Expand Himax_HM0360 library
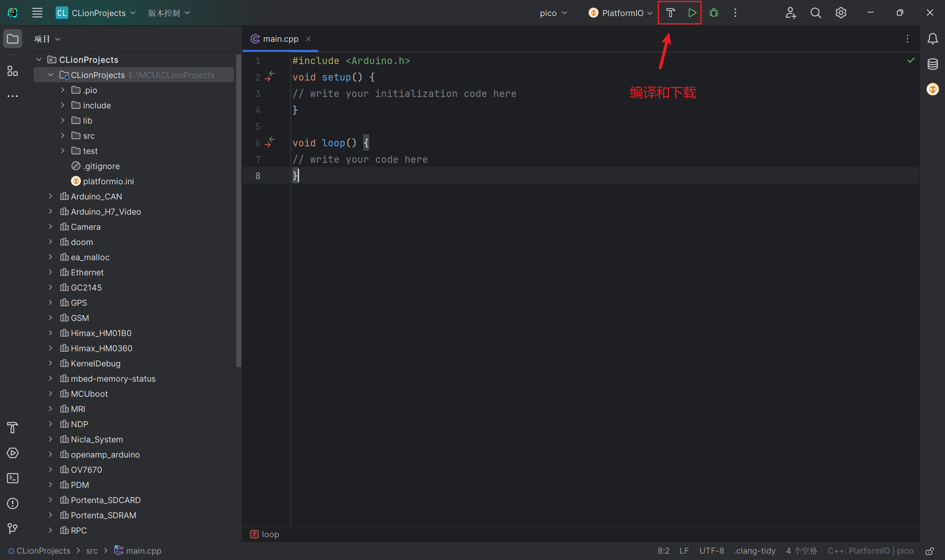Screen dimensions: 945x560 (x=50, y=348)
